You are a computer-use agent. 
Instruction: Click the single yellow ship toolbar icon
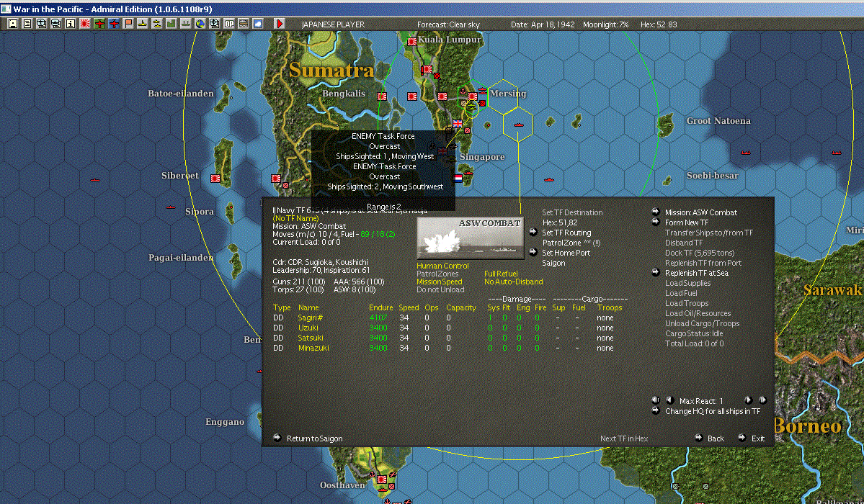[142, 24]
